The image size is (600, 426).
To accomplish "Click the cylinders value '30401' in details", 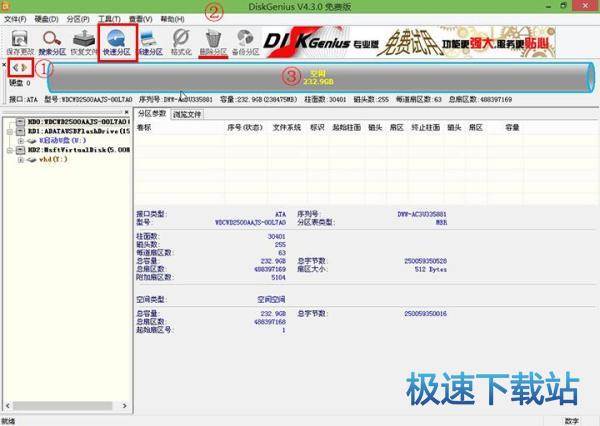I will point(276,237).
